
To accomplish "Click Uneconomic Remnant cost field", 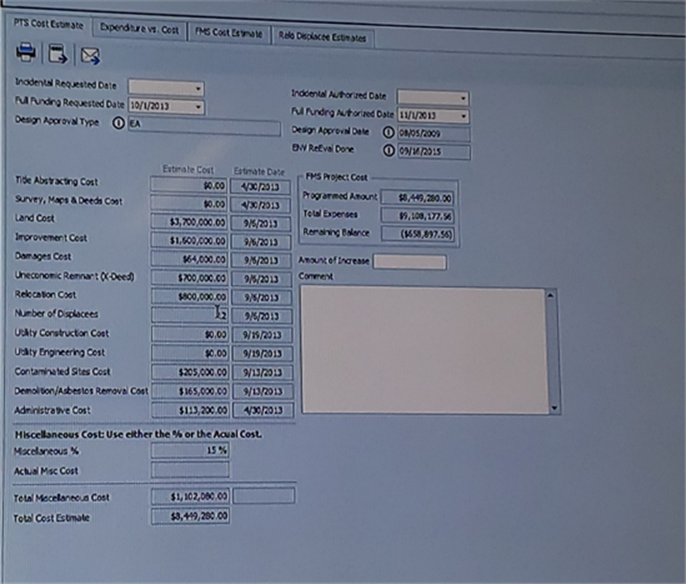I will (189, 278).
